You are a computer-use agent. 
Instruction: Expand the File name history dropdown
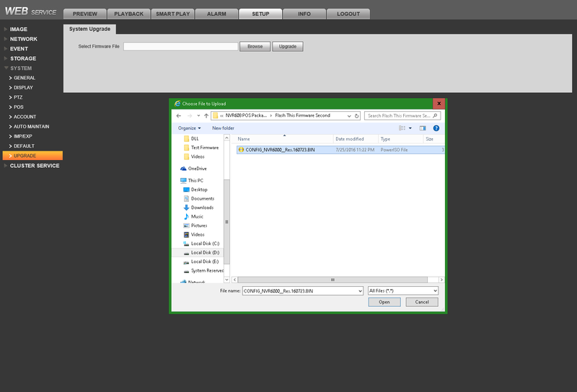pyautogui.click(x=359, y=290)
